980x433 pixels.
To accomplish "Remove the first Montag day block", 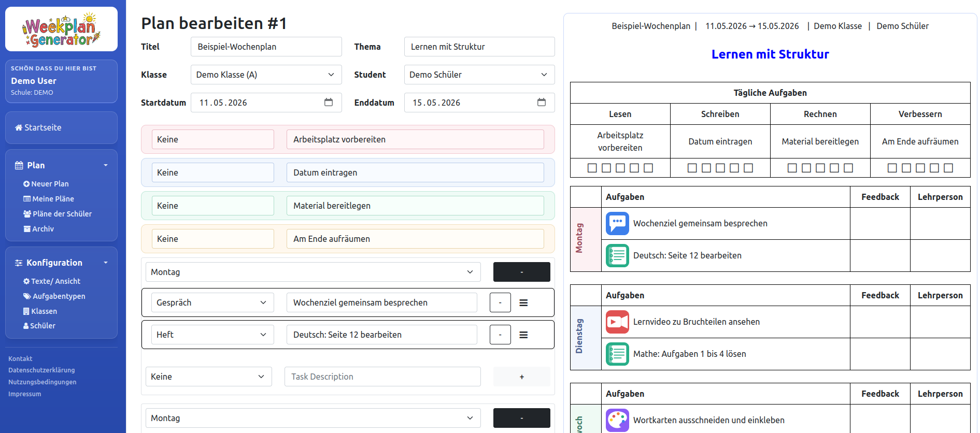I will tap(522, 272).
